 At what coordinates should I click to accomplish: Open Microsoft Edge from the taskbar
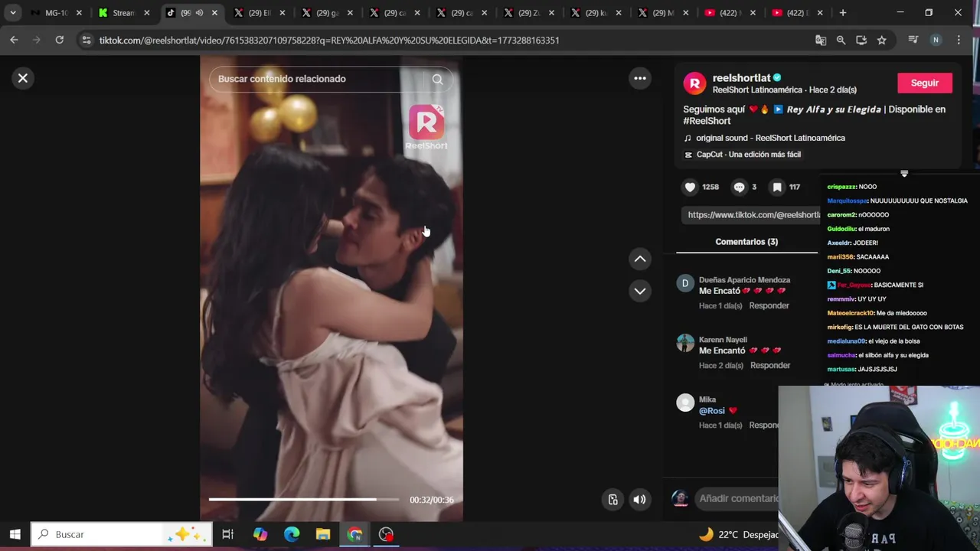point(292,534)
